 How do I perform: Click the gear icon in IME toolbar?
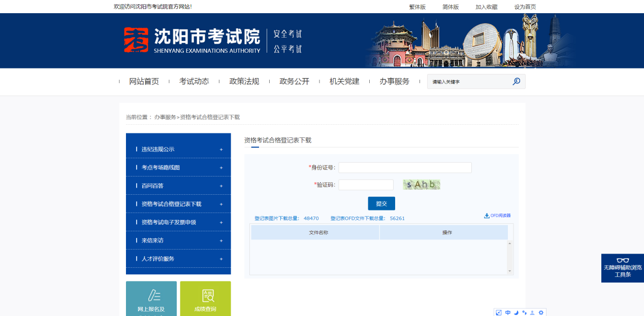pyautogui.click(x=541, y=312)
